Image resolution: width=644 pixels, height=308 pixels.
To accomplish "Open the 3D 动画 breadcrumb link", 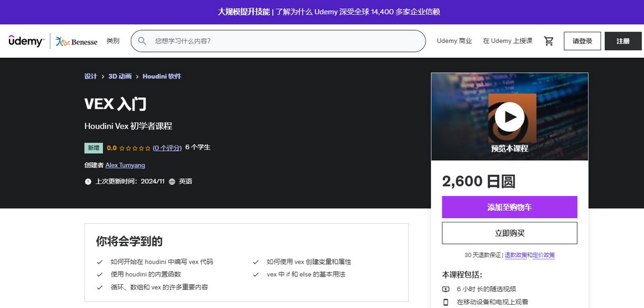I will click(120, 77).
